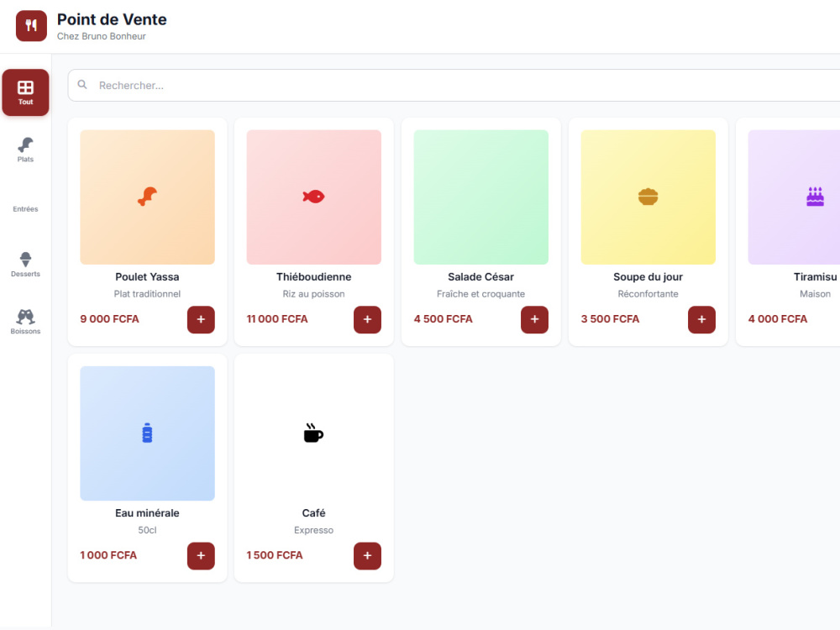Click the Eau minérale title
The image size is (840, 630).
147,513
